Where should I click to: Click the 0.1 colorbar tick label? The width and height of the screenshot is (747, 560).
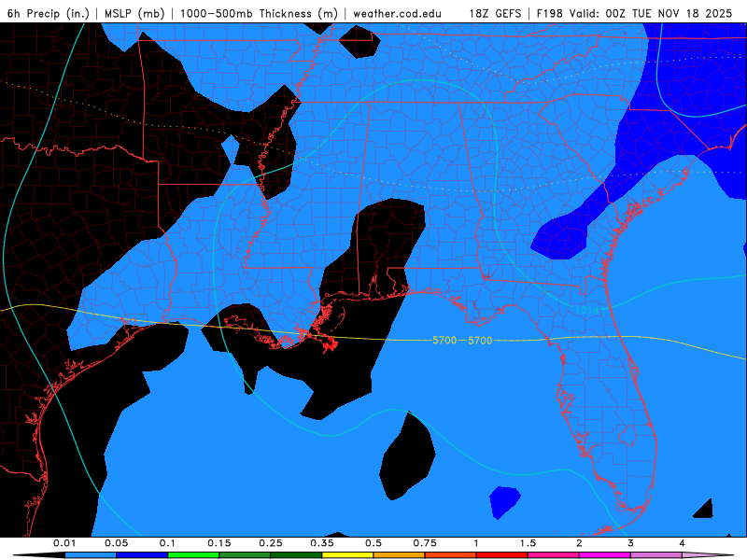[167, 543]
